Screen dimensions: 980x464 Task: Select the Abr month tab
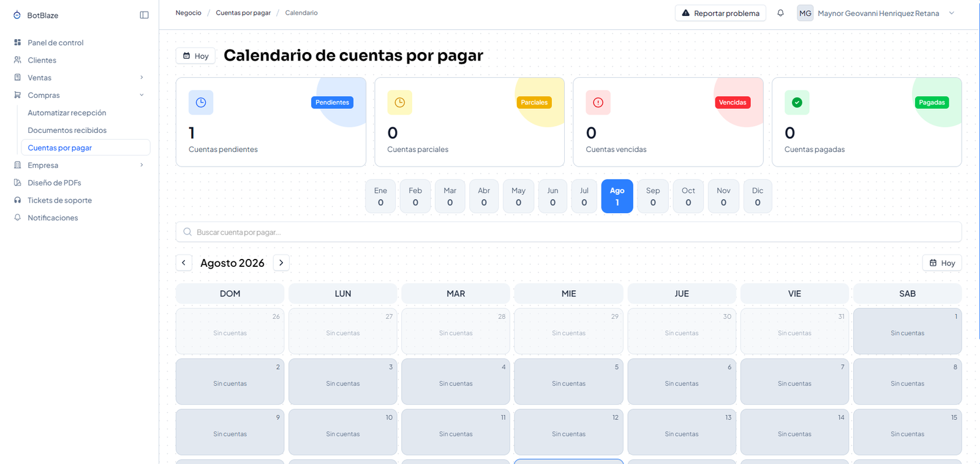[484, 196]
